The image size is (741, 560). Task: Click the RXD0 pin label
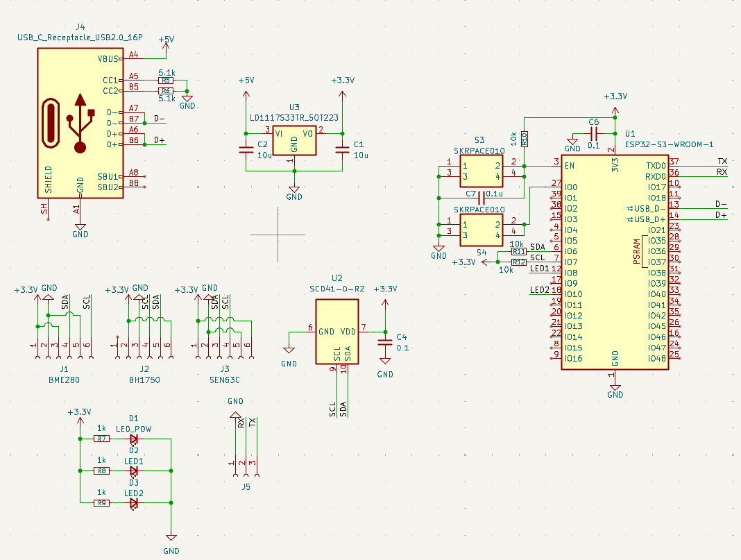(656, 177)
